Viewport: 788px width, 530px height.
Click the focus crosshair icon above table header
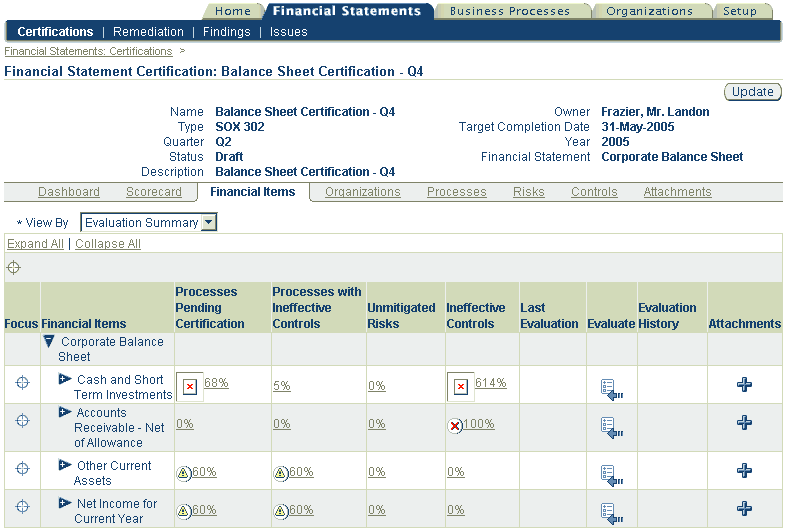14,268
